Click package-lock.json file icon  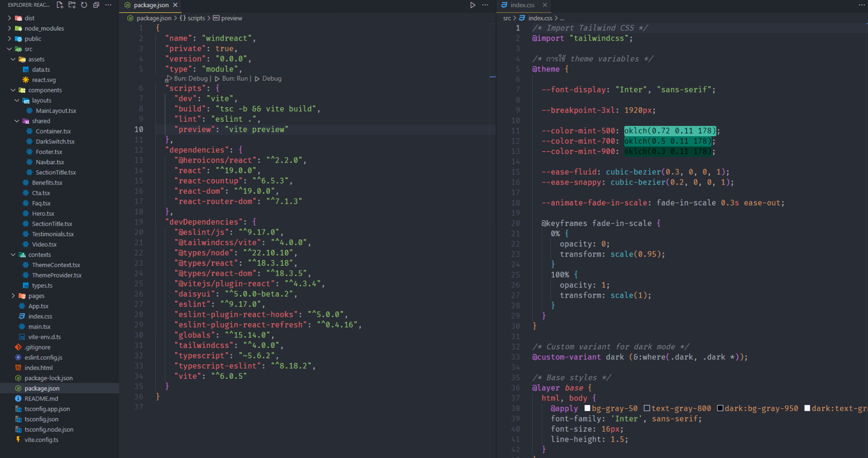[x=18, y=378]
